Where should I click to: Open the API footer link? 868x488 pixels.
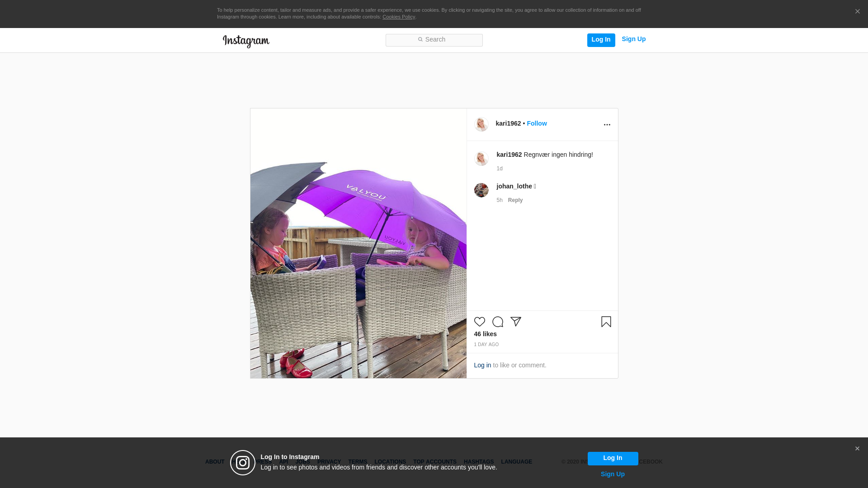tap(283, 462)
